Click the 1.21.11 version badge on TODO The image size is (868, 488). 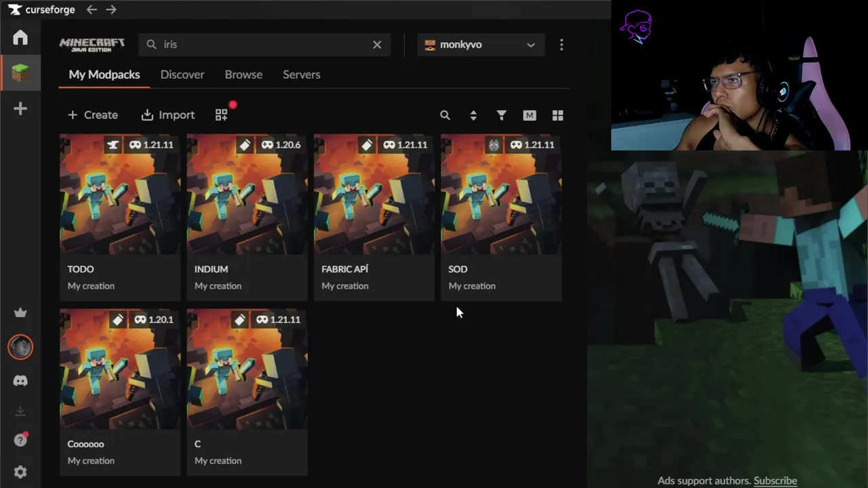point(151,145)
